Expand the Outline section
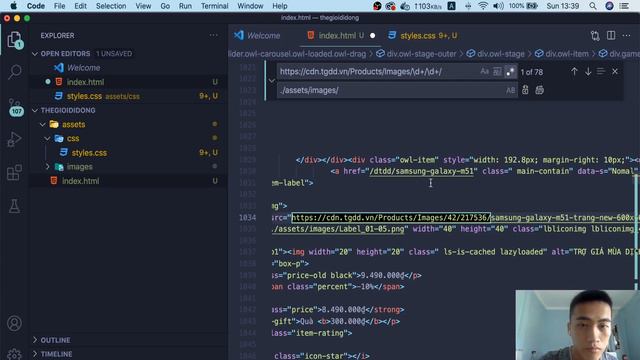 pyautogui.click(x=35, y=340)
